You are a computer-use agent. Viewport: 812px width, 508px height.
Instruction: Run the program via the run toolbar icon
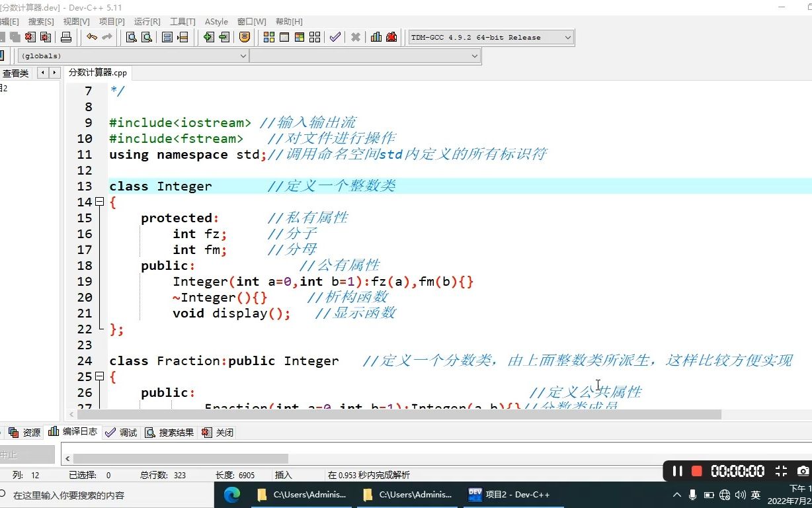click(x=284, y=37)
